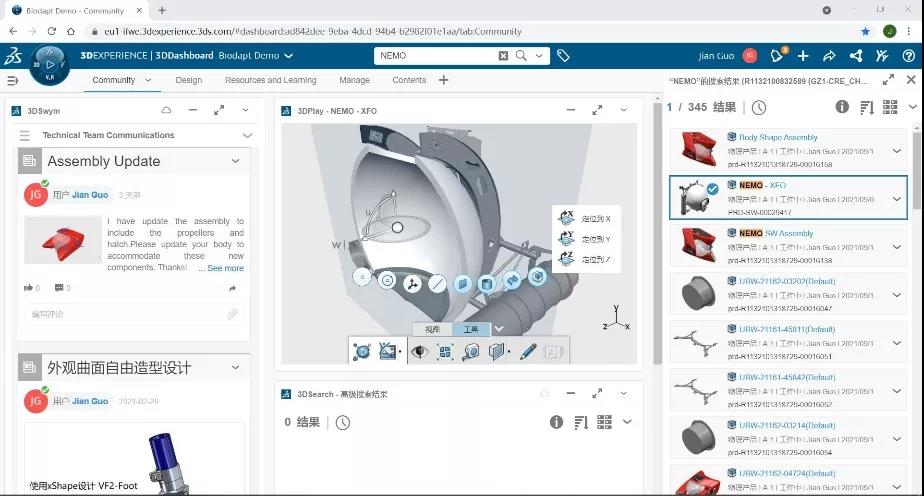The height and width of the screenshot is (496, 924).
Task: Collapse the 3DPlay toolbar chevron
Action: [x=499, y=329]
